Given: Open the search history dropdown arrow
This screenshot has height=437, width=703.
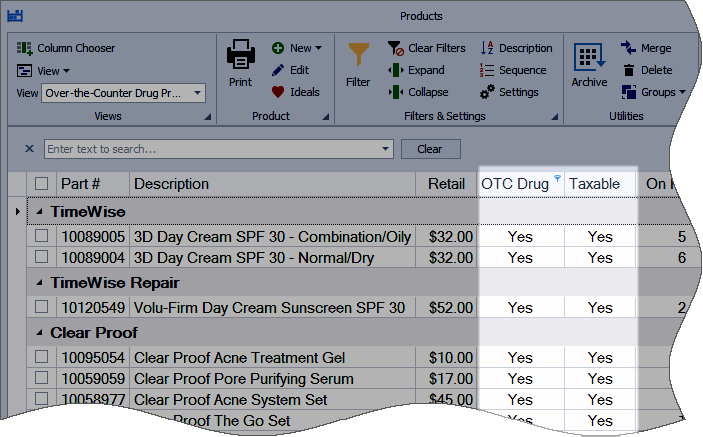Looking at the screenshot, I should pos(385,149).
